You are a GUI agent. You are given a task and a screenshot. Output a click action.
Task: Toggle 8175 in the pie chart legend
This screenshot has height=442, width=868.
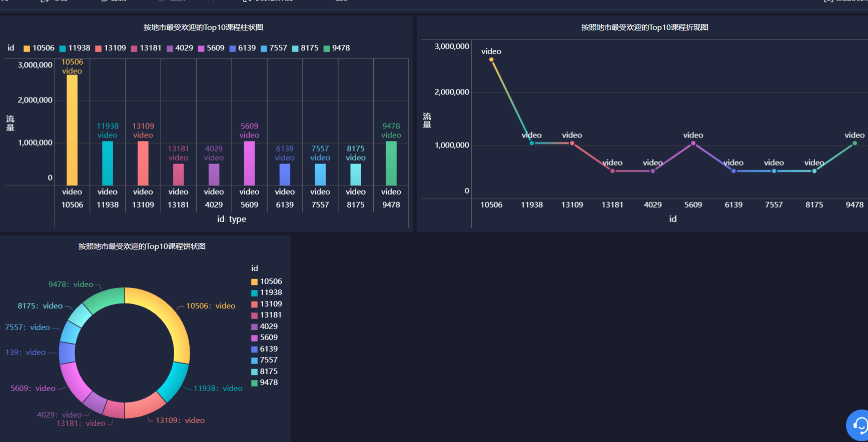pyautogui.click(x=265, y=371)
